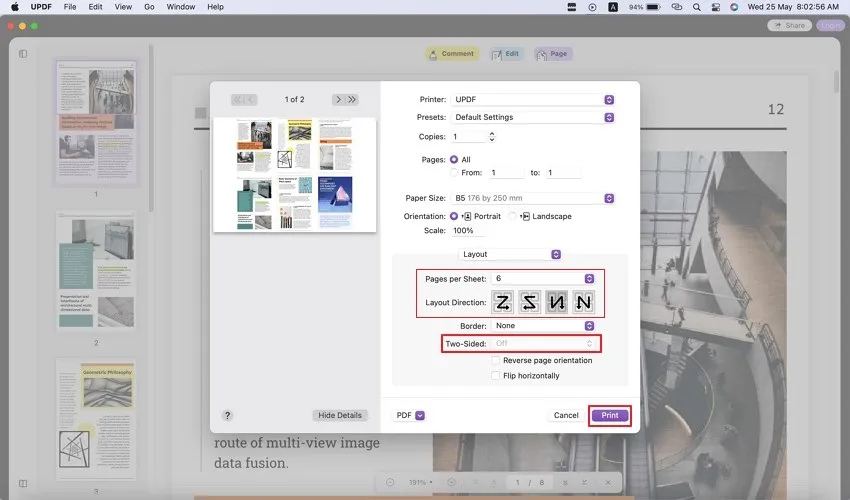The height and width of the screenshot is (500, 850).
Task: Zoom out with the minus icon
Action: coord(390,482)
